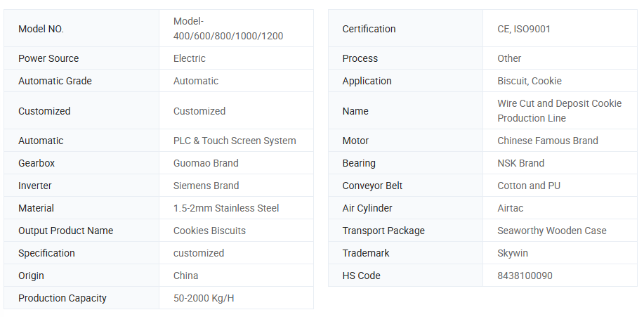Image resolution: width=644 pixels, height=317 pixels.
Task: Select the Model-400/600/800/1000/1200 value text
Action: point(228,29)
